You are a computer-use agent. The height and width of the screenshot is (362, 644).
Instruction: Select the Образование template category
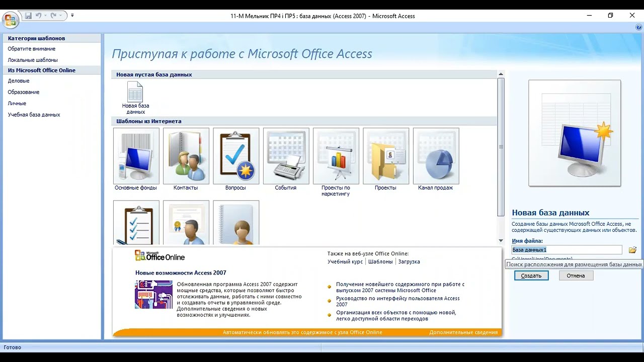coord(24,92)
